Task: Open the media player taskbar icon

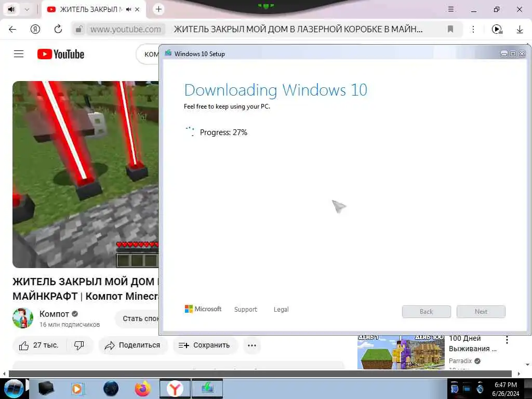Action: [x=78, y=389]
